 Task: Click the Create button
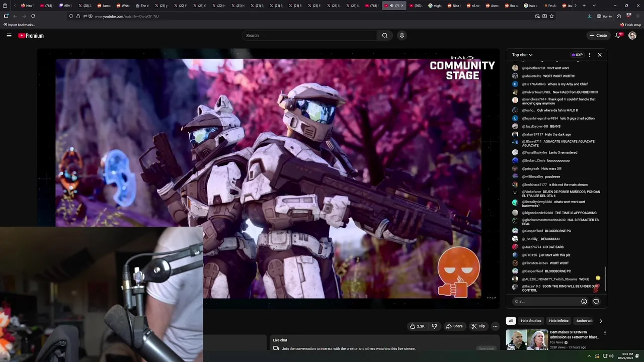pos(598,36)
